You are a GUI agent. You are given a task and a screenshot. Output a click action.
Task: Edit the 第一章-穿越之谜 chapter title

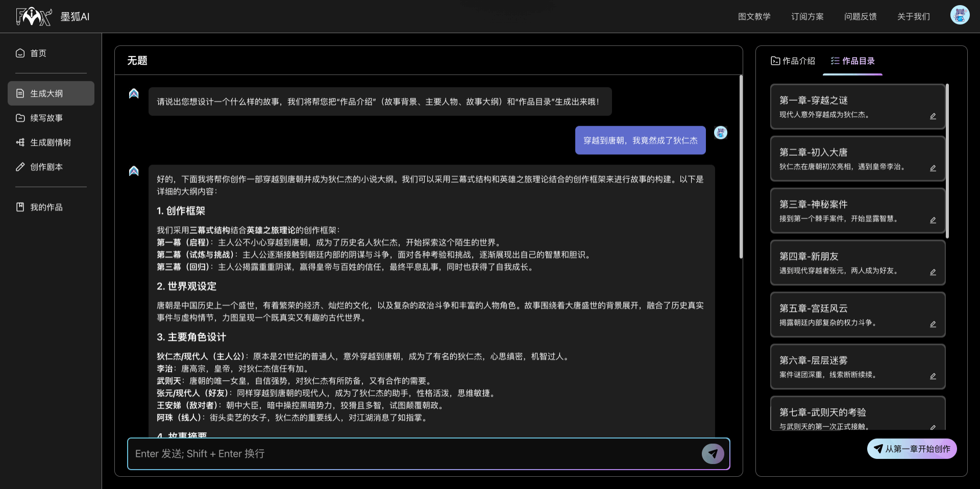click(x=933, y=116)
